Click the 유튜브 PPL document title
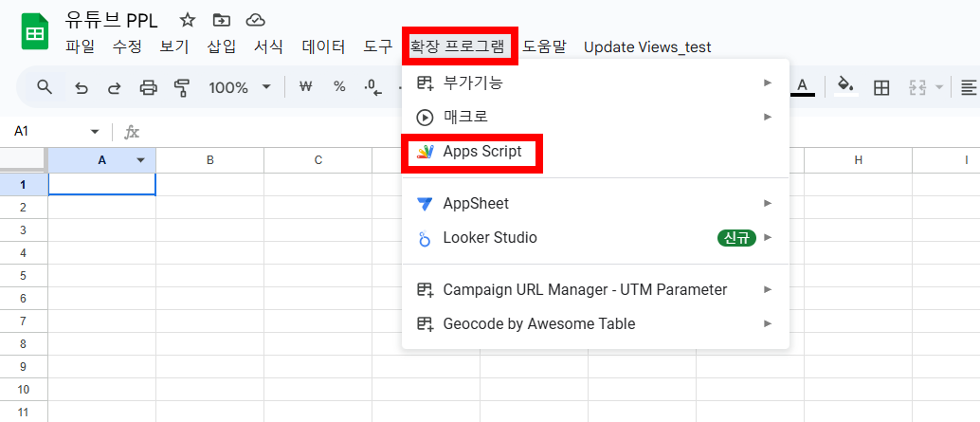980x422 pixels. pyautogui.click(x=111, y=21)
